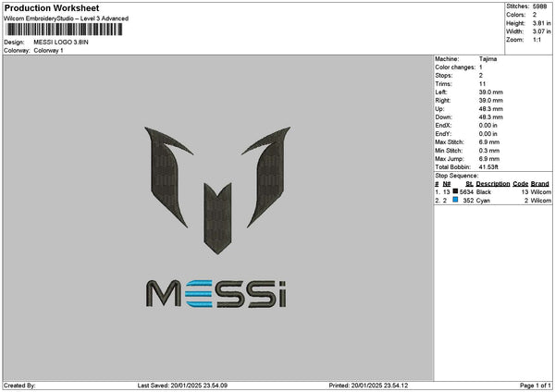Click the 'Brand' column header
Viewport: 555px width, 392px height.
click(x=540, y=184)
